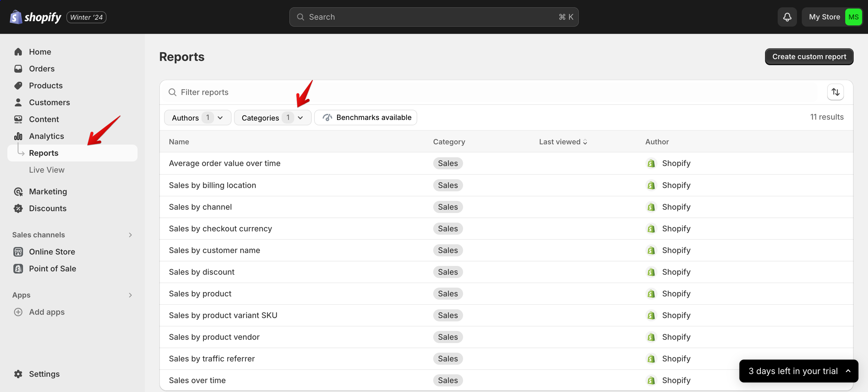Screen dimensions: 868x392
Task: Click the Customers person icon
Action: click(x=18, y=102)
